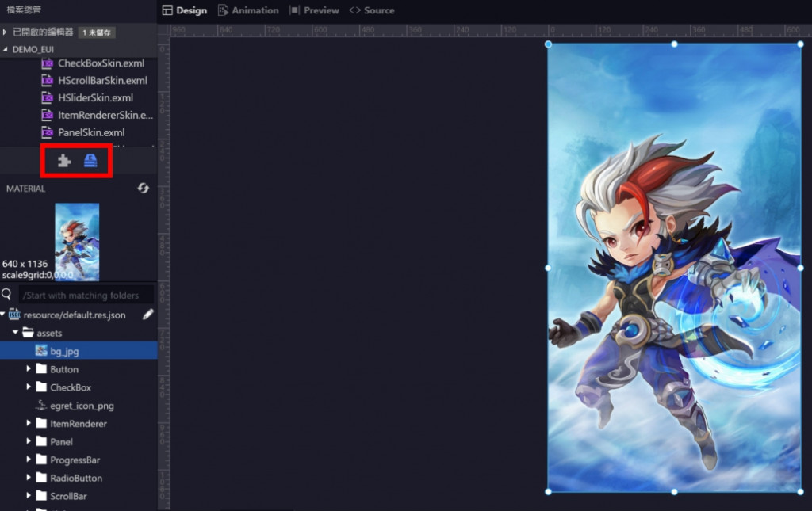The image size is (812, 511).
Task: Collapse the resource/default.res.json node
Action: tap(3, 314)
